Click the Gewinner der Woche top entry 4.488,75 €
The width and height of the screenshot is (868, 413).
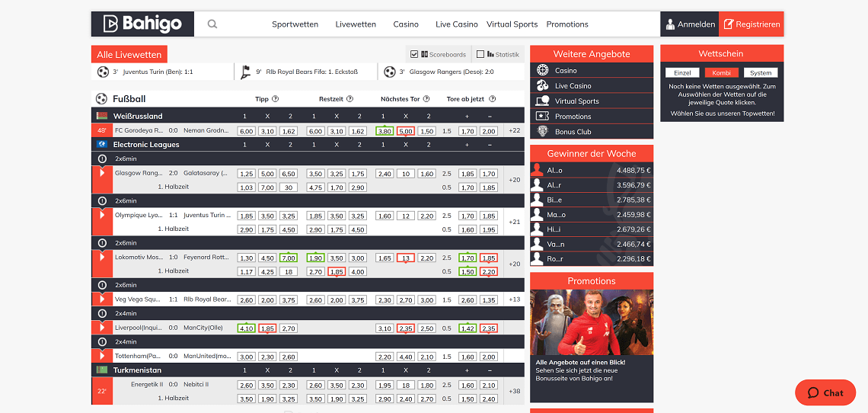point(592,170)
